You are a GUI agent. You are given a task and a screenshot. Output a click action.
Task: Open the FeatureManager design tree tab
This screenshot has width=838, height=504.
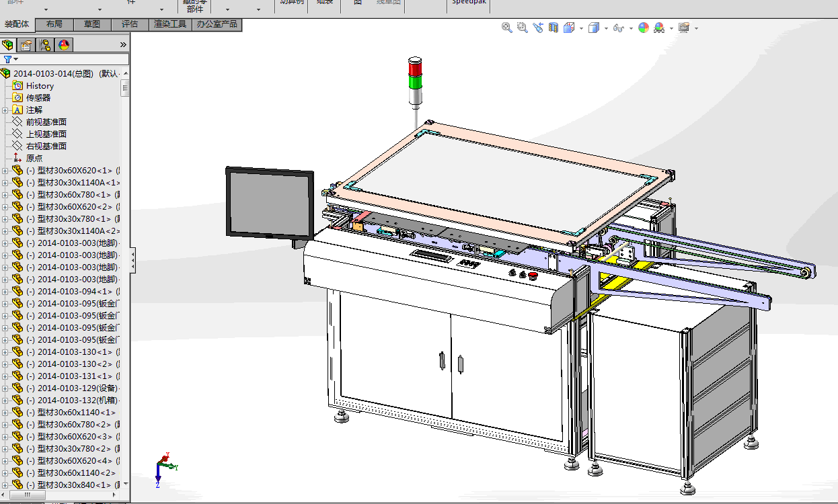[8, 45]
